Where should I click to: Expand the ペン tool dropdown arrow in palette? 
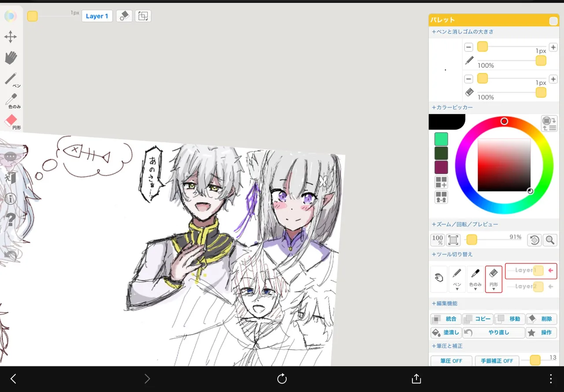pos(457,289)
